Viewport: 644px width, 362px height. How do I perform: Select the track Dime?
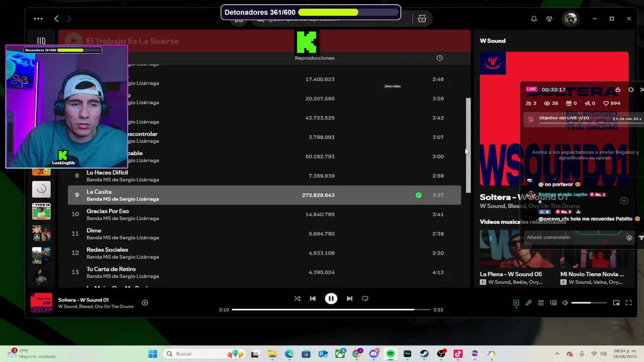tap(94, 230)
